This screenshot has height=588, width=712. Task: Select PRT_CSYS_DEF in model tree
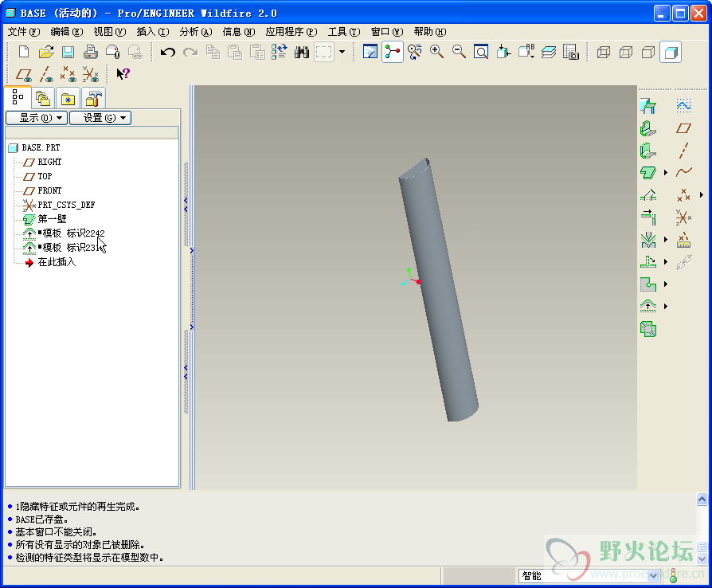click(66, 205)
